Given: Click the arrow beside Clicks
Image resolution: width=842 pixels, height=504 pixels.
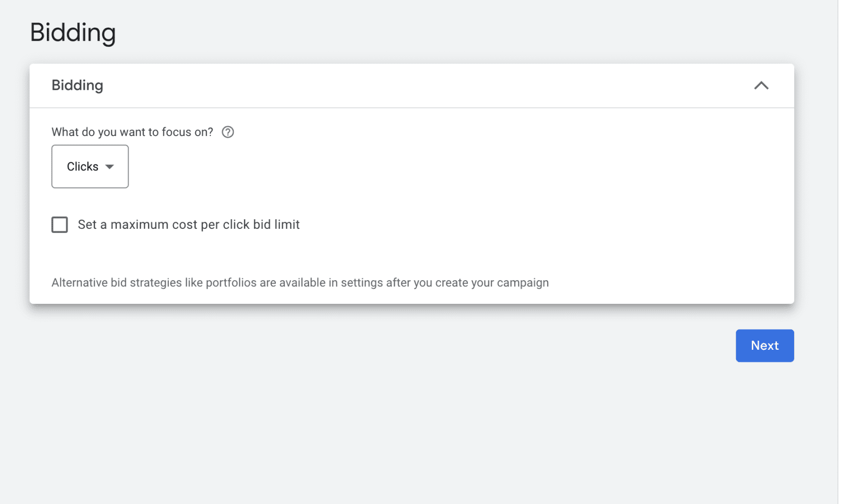Looking at the screenshot, I should (109, 167).
